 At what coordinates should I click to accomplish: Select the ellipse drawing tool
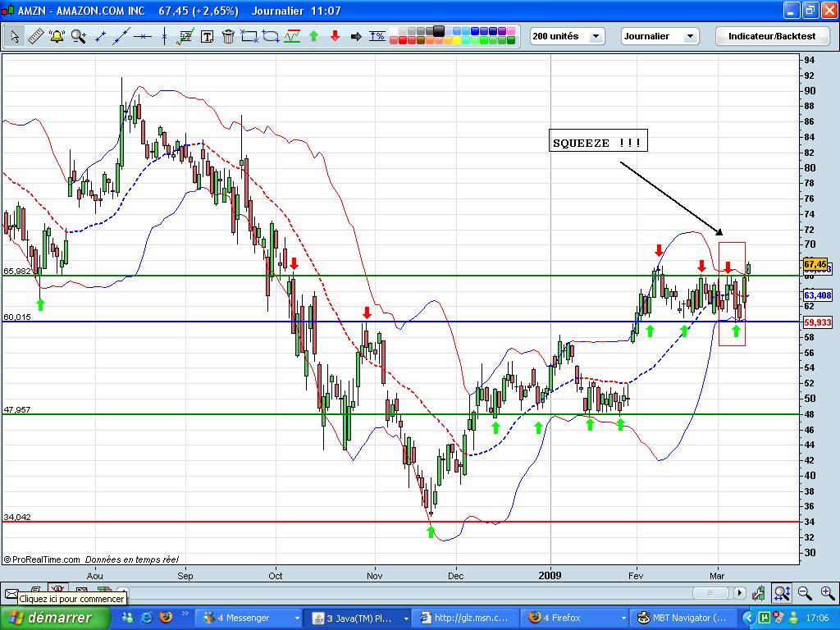coord(271,36)
